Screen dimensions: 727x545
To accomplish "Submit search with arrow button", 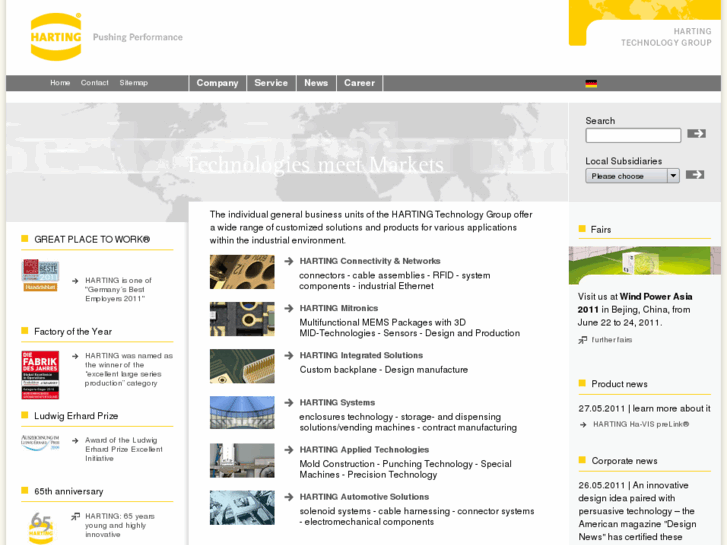I will pyautogui.click(x=696, y=134).
